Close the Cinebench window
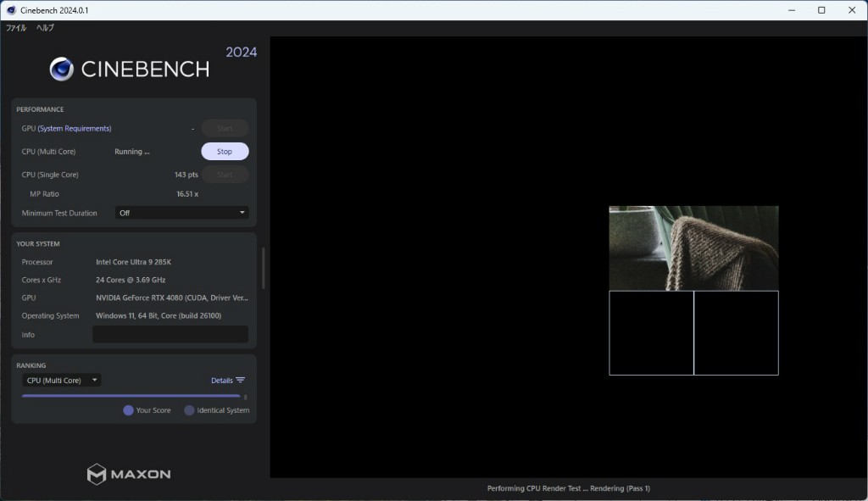 [x=852, y=10]
